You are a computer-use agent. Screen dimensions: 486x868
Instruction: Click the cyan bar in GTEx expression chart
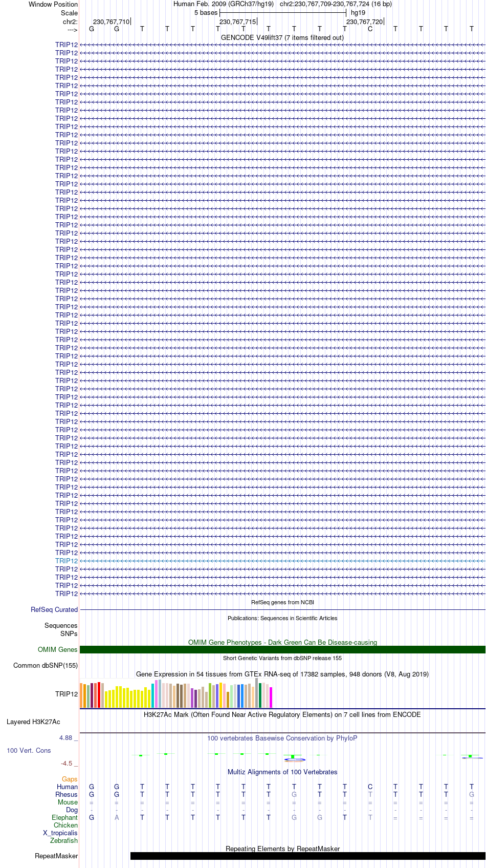coord(153,696)
